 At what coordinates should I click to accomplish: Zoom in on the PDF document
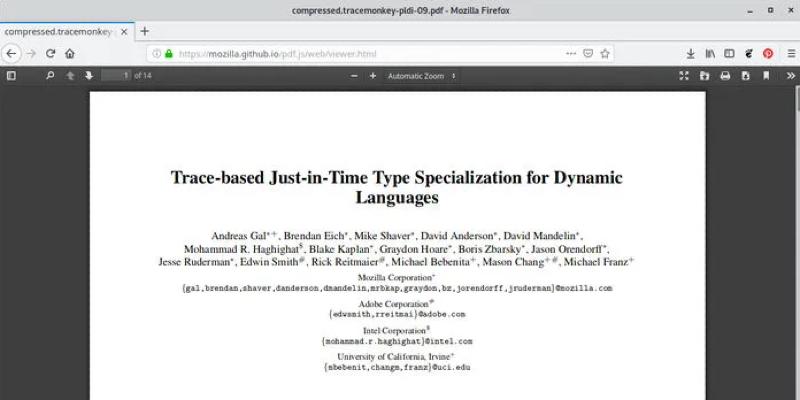pyautogui.click(x=373, y=75)
